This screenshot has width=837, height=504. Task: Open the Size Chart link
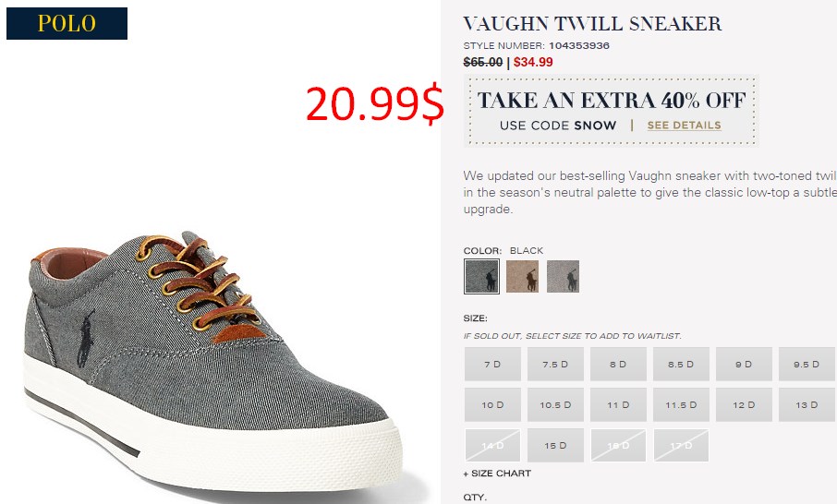pos(497,473)
